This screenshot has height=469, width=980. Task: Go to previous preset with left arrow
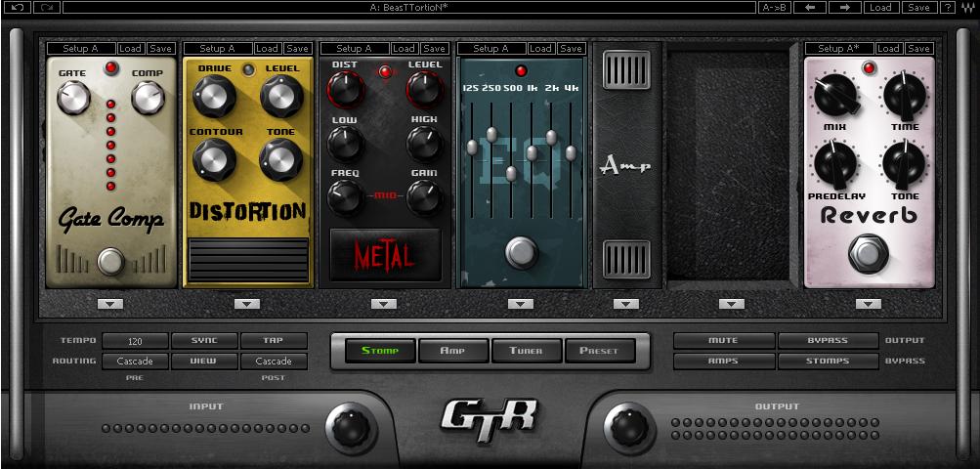(811, 8)
